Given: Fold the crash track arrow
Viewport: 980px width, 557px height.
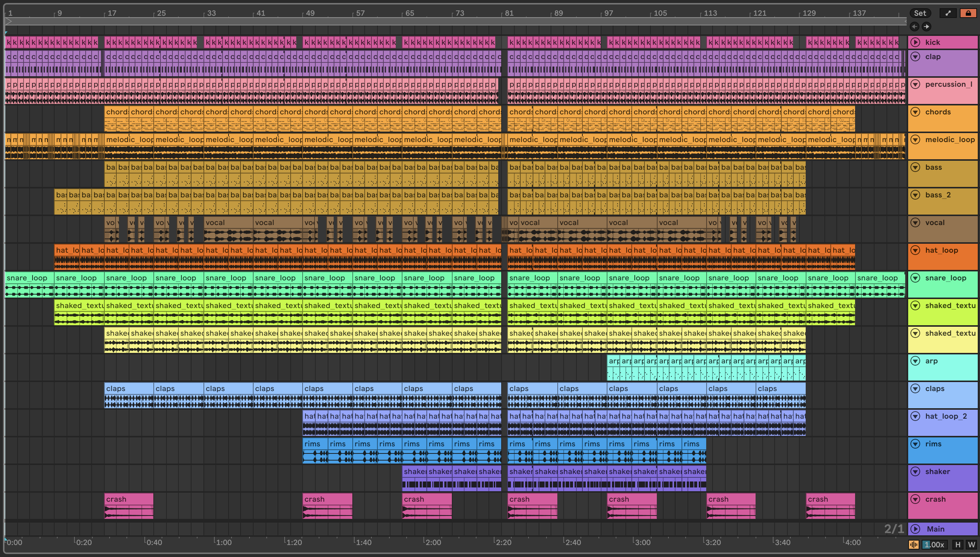Looking at the screenshot, I should [915, 499].
